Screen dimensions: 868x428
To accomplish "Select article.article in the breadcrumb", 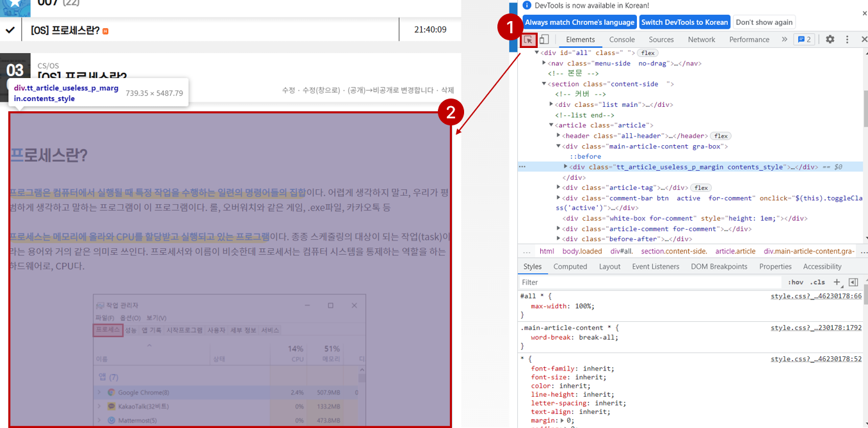I will point(735,251).
